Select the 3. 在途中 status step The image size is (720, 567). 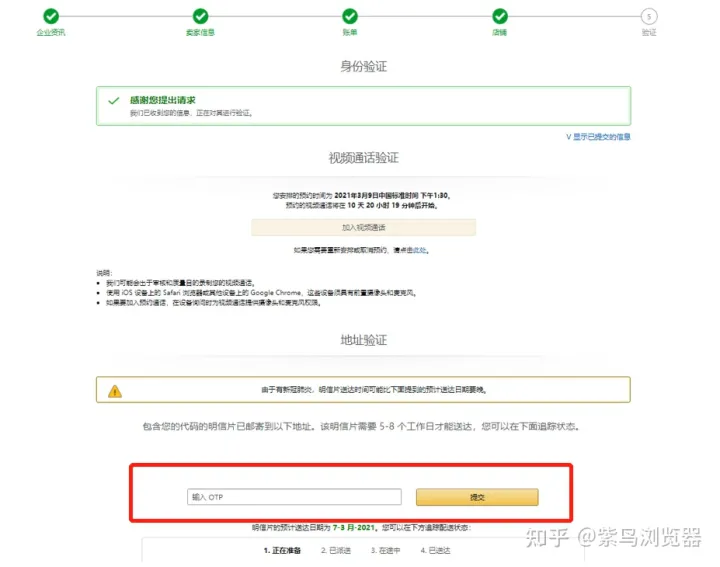pyautogui.click(x=385, y=550)
